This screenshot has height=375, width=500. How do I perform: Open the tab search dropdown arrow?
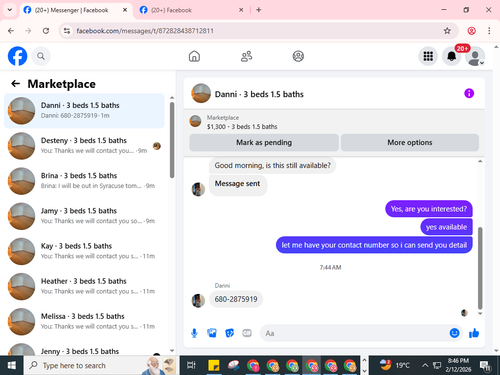pos(10,10)
